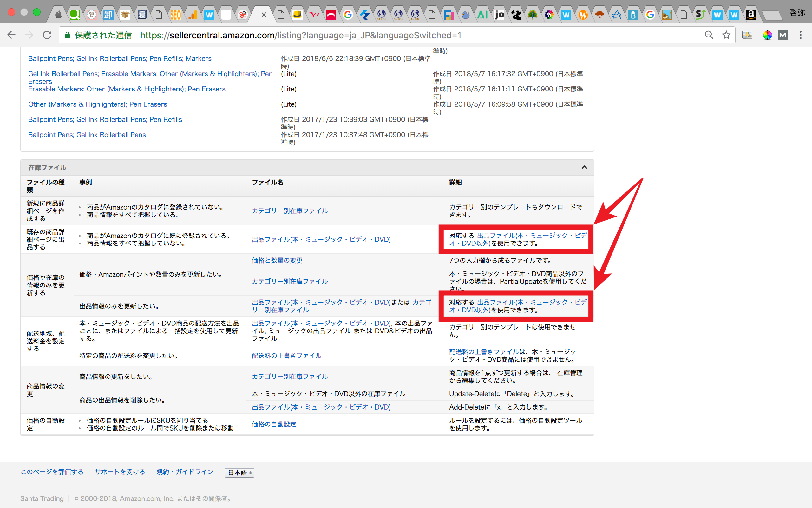
Task: Open the color wheel extension
Action: [x=767, y=35]
